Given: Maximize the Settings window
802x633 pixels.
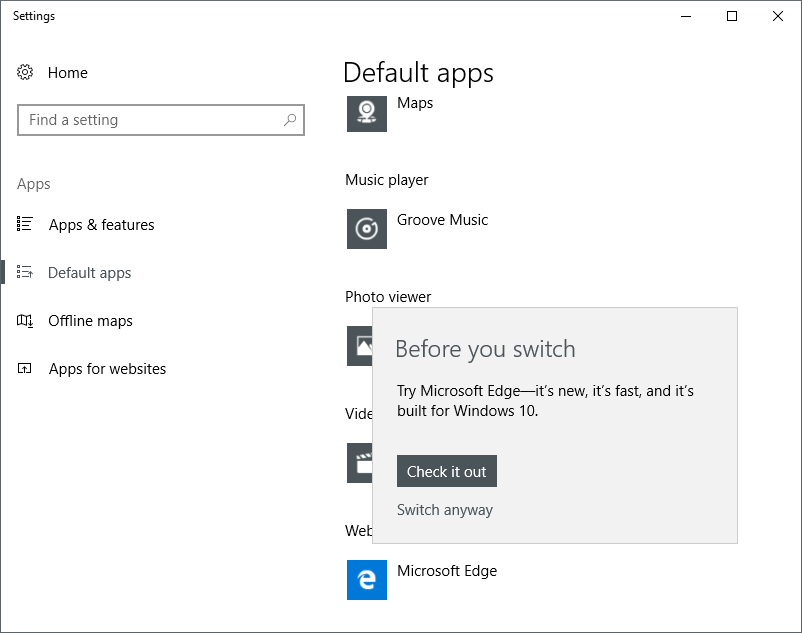Looking at the screenshot, I should coord(732,16).
